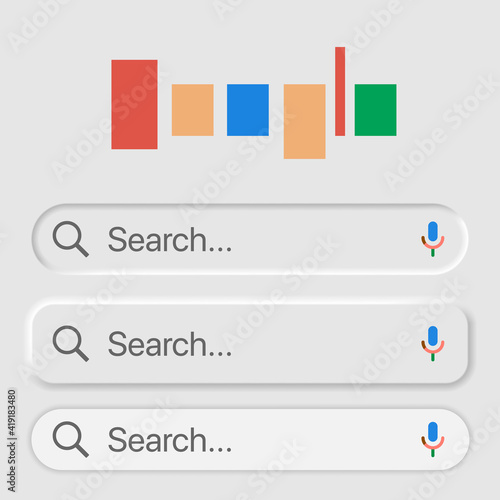Image resolution: width=500 pixels, height=500 pixels.
Task: Click the blue rectangle in the logo
Action: coord(248,110)
